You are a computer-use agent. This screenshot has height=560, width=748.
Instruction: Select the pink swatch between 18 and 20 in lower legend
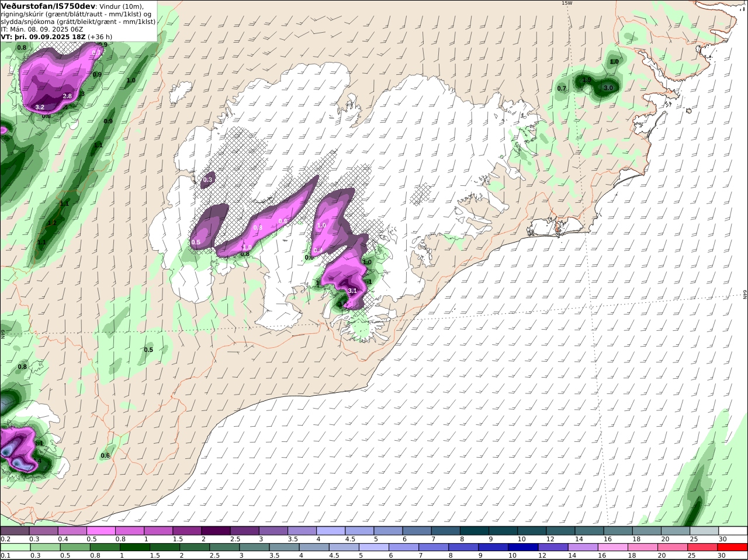coord(643,548)
